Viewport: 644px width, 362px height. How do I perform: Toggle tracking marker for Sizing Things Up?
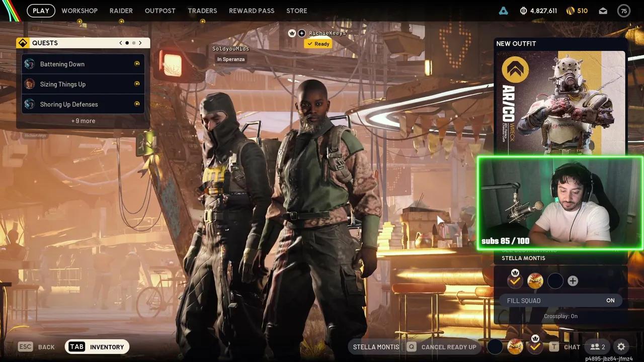click(x=137, y=84)
